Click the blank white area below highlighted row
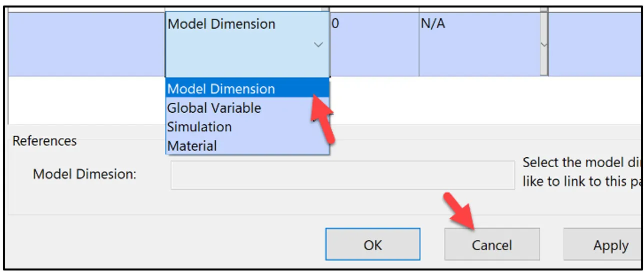Screen dimensions: 644x274 click(x=86, y=100)
